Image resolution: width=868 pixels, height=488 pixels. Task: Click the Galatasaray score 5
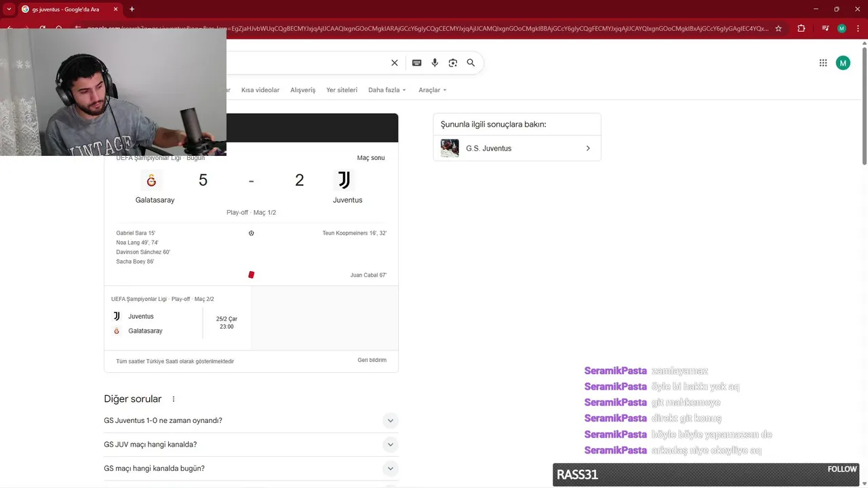click(x=203, y=180)
